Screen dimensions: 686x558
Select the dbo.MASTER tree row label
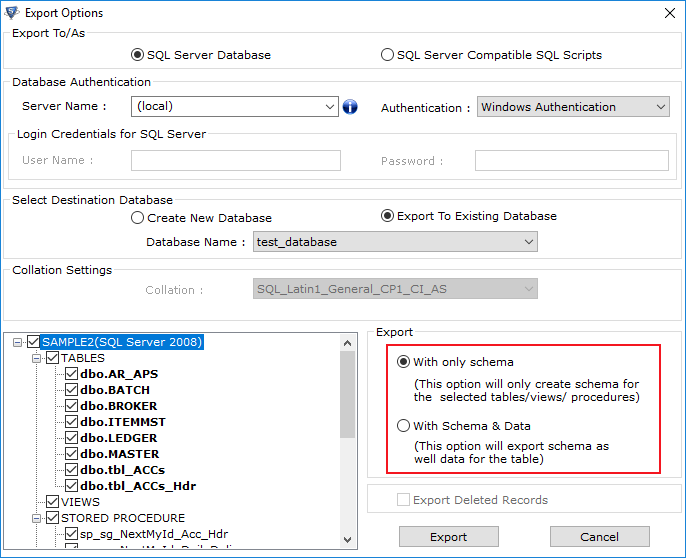pos(119,454)
